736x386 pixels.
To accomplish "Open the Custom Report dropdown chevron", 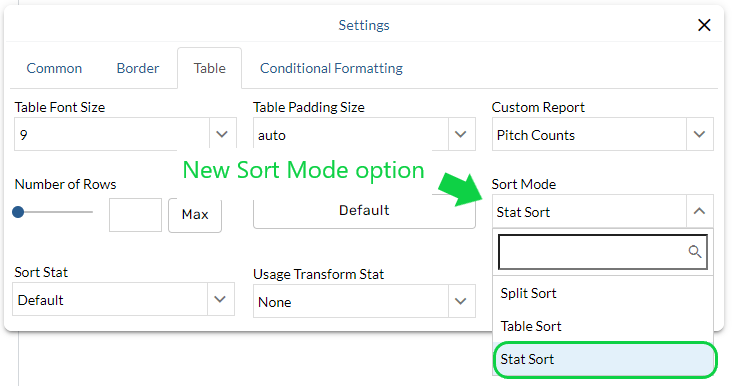I will click(699, 134).
